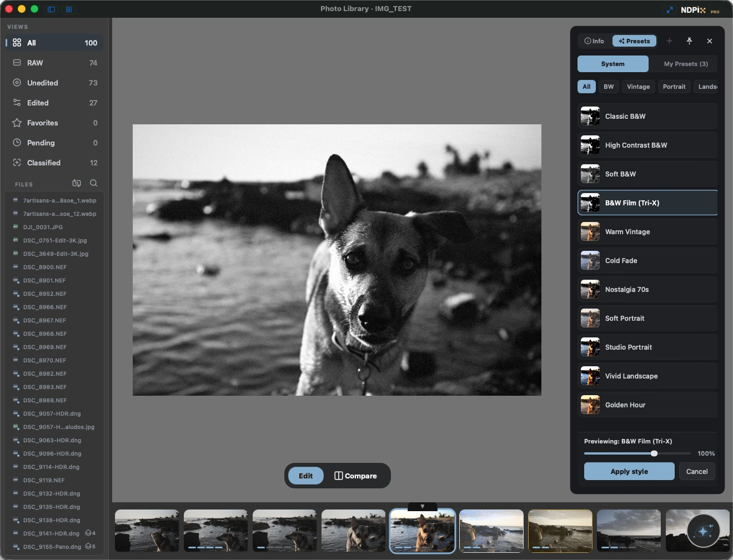Viewport: 733px width, 560px height.
Task: Open the Favorites view
Action: 54,123
